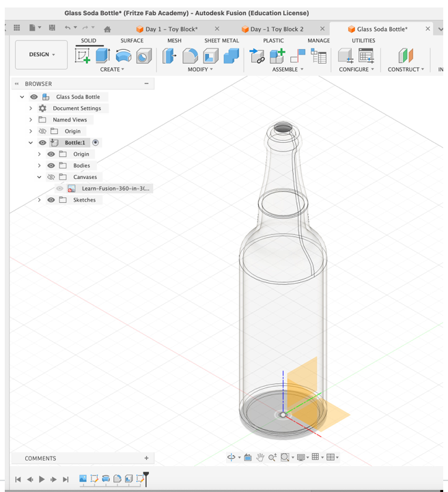The height and width of the screenshot is (492, 448).
Task: Collapse the Canvases folder
Action: [39, 177]
